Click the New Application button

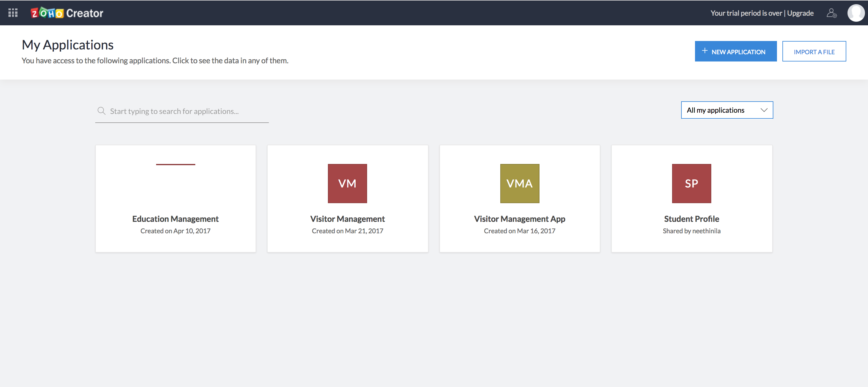point(736,51)
